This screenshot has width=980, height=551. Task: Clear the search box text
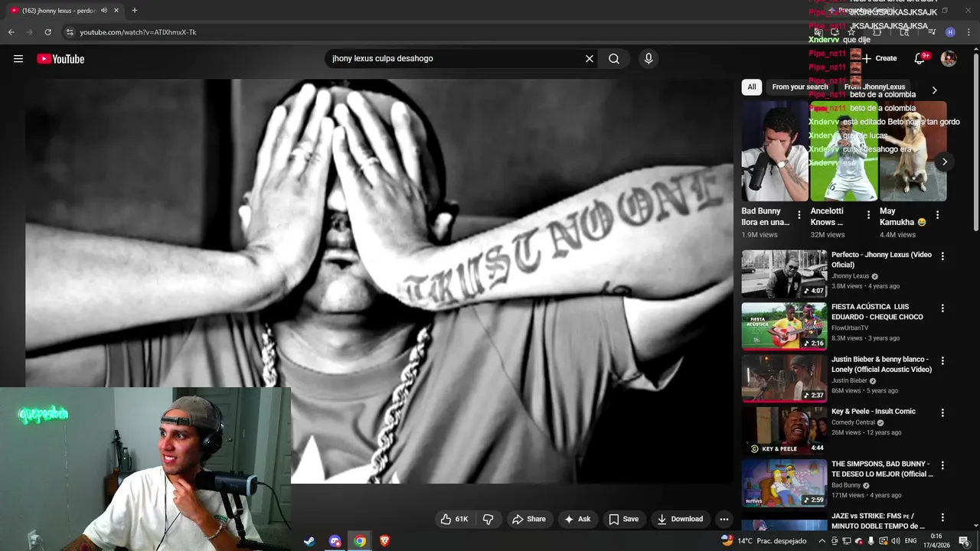pyautogui.click(x=590, y=59)
